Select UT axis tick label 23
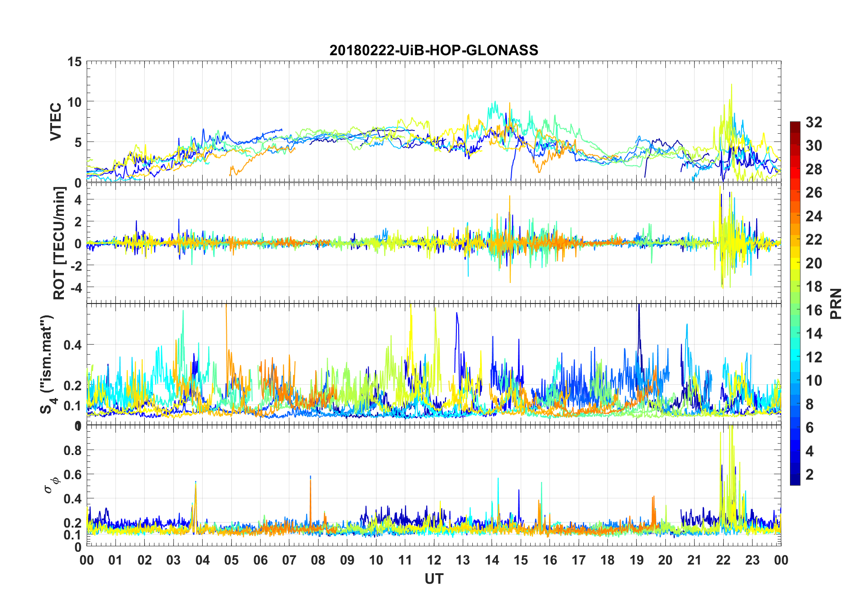This screenshot has width=868, height=607. (x=753, y=560)
